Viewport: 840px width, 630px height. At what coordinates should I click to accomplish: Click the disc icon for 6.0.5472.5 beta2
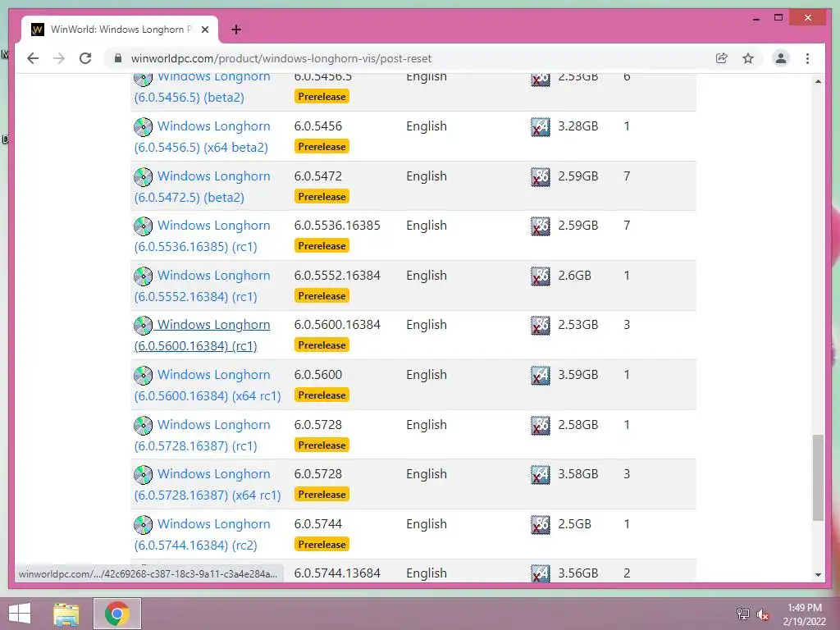click(143, 177)
